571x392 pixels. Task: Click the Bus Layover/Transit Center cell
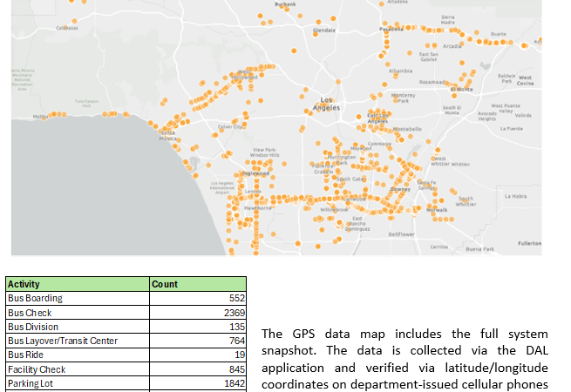[x=78, y=341]
